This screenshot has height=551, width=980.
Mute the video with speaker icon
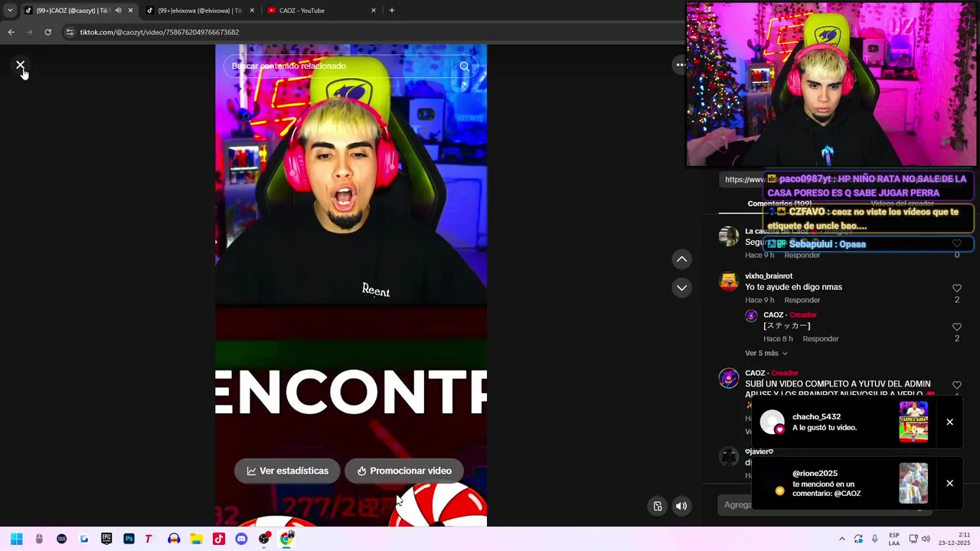pyautogui.click(x=681, y=506)
